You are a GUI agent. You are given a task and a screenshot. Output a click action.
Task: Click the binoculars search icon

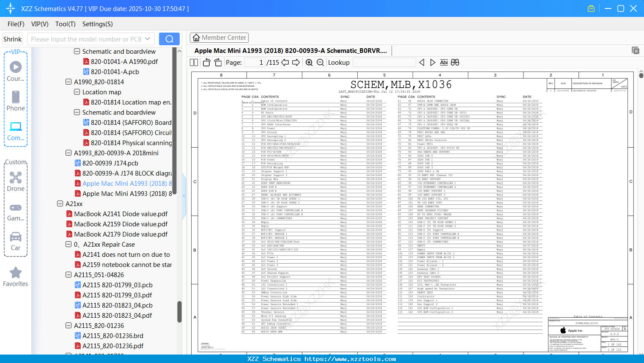(455, 63)
